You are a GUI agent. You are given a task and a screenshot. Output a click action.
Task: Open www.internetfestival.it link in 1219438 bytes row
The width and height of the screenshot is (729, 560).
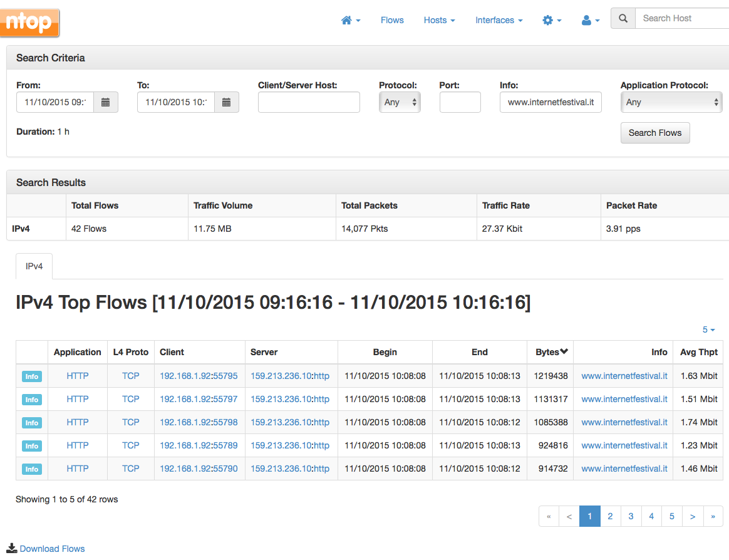coord(624,376)
